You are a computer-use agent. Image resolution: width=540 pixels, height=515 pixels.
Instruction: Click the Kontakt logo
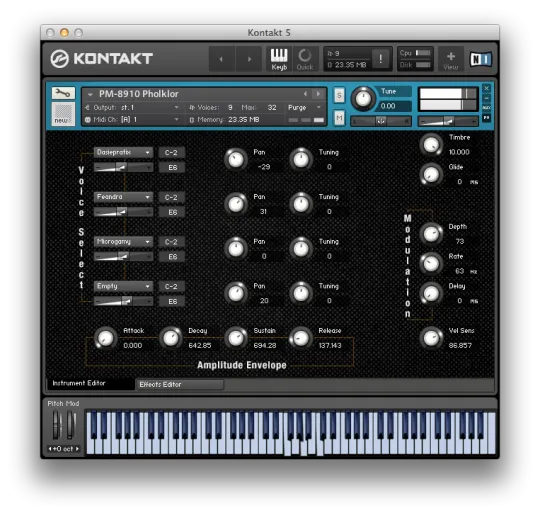(x=102, y=59)
